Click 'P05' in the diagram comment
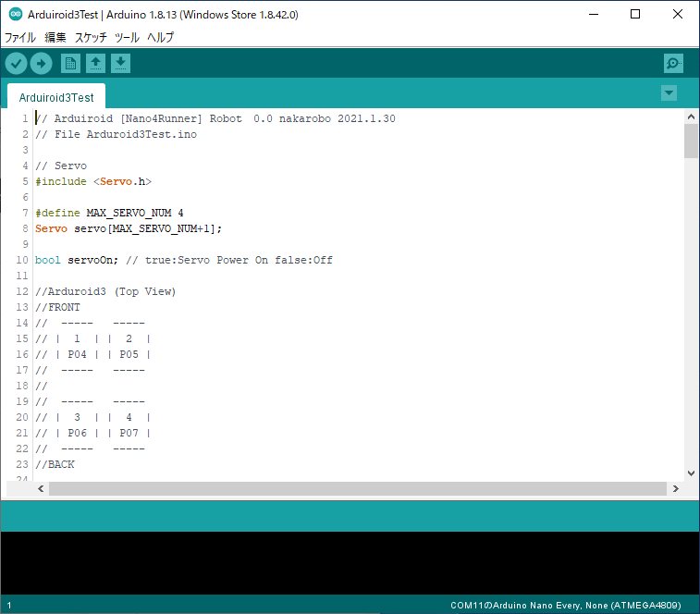This screenshot has width=700, height=614. (x=129, y=354)
